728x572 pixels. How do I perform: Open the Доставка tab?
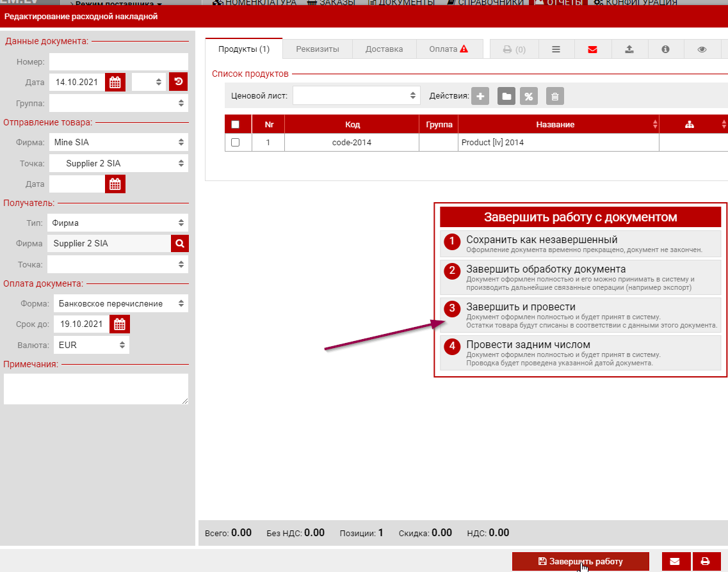click(x=384, y=49)
